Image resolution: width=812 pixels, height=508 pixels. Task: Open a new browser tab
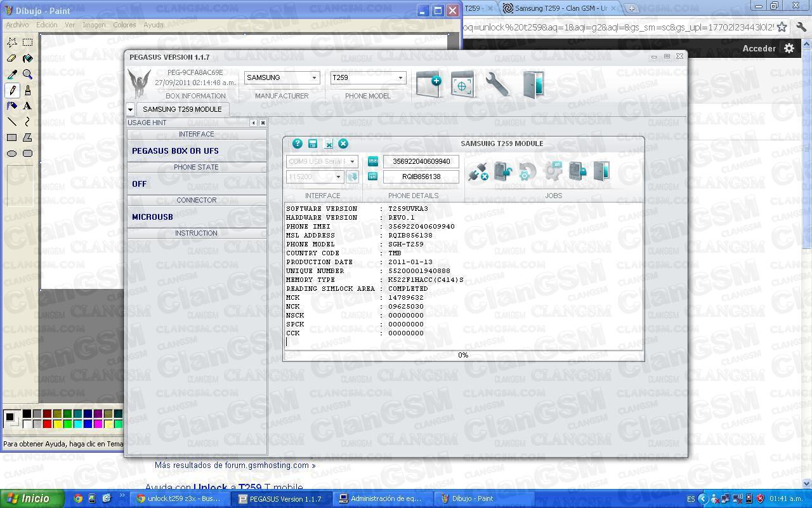(x=631, y=8)
